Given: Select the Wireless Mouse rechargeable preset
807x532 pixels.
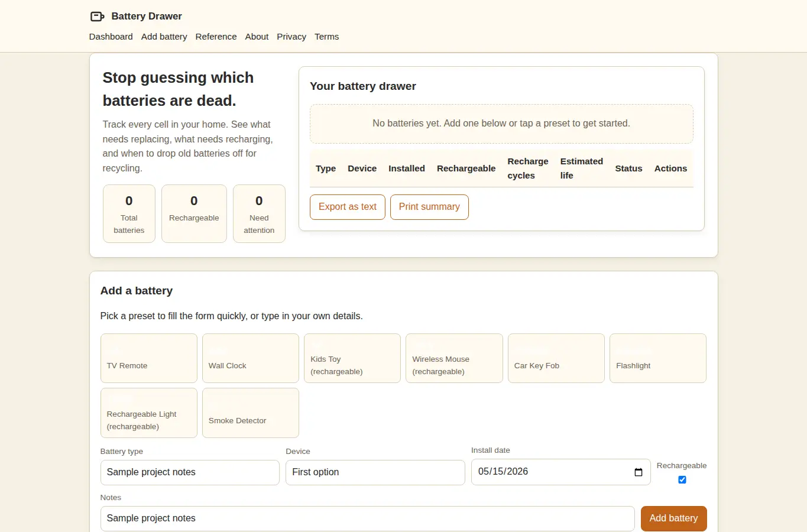Looking at the screenshot, I should click(454, 358).
